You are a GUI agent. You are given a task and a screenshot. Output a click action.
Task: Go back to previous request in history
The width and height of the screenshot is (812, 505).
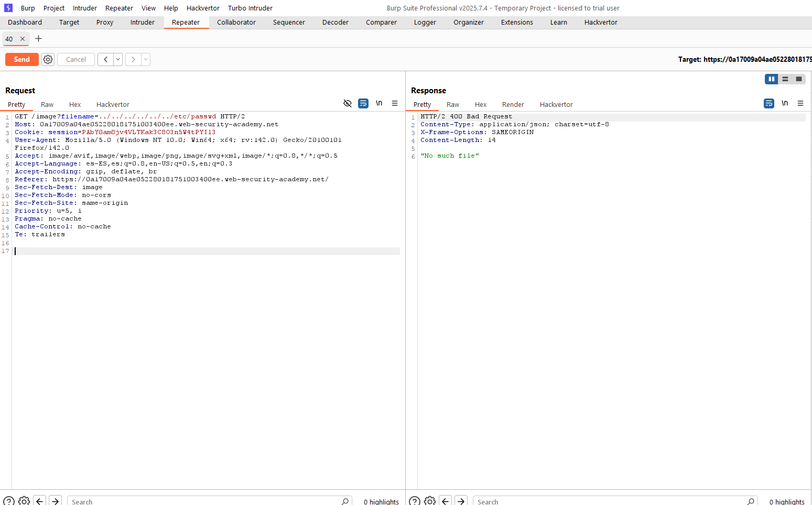click(105, 60)
